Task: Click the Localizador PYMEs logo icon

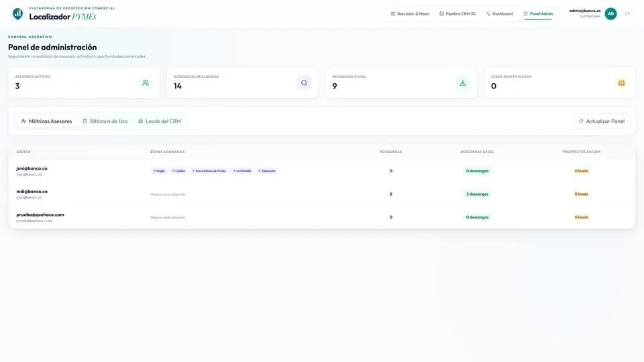Action: [x=17, y=14]
